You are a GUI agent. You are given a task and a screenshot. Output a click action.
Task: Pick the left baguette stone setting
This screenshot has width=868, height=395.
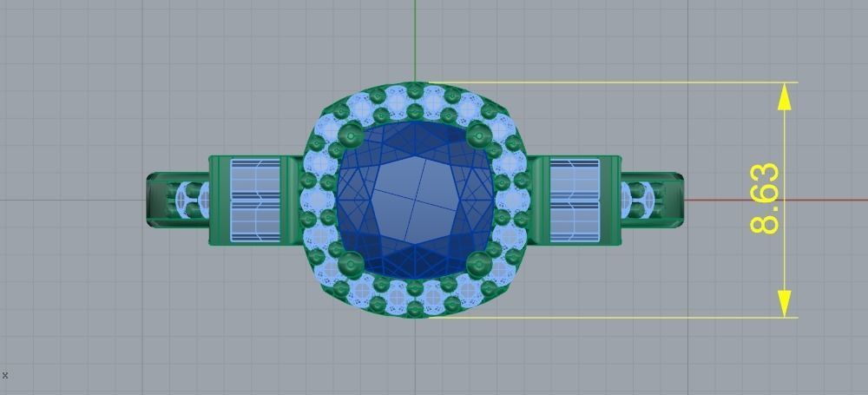click(255, 201)
